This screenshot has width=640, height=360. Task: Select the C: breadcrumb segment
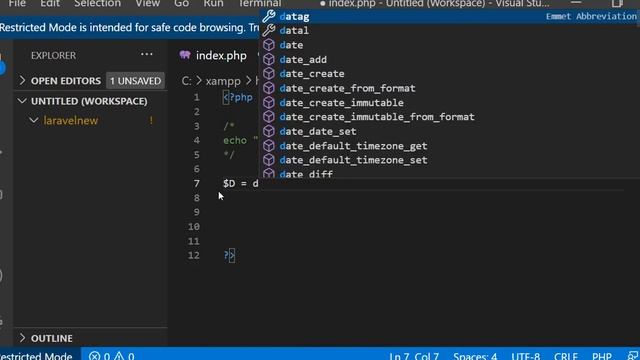(186, 81)
